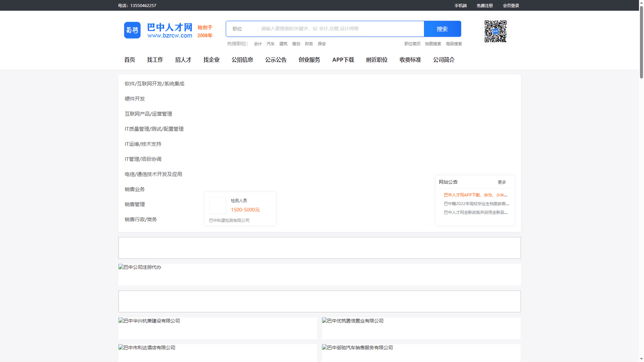The image size is (644, 362).
Task: Select hot job keyword 保安
Action: [322, 44]
